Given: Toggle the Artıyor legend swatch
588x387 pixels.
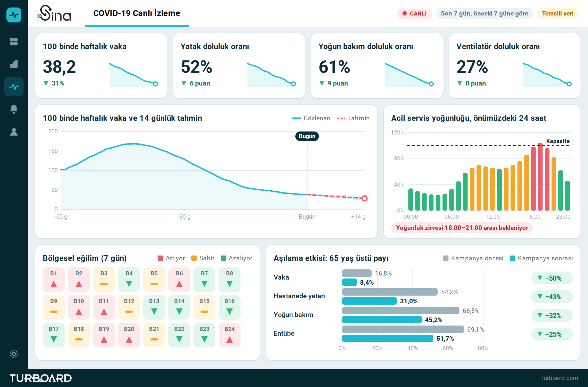Looking at the screenshot, I should (160, 258).
